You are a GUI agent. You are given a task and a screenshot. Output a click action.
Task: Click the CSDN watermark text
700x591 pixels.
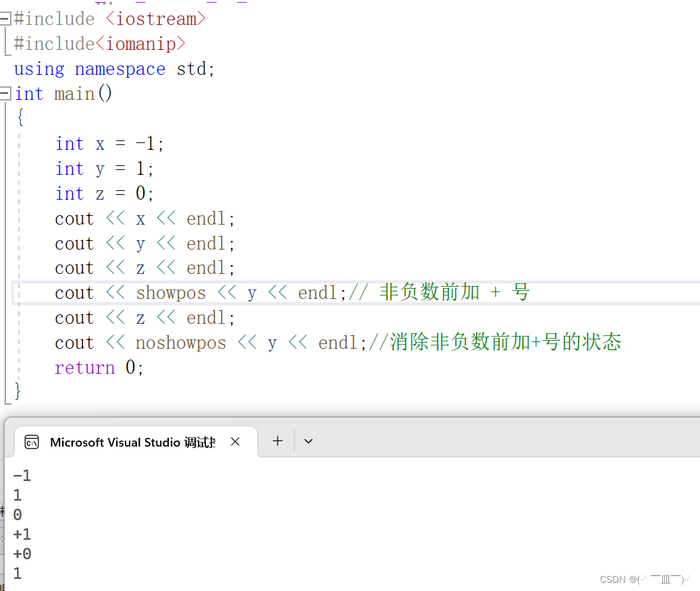pyautogui.click(x=645, y=579)
